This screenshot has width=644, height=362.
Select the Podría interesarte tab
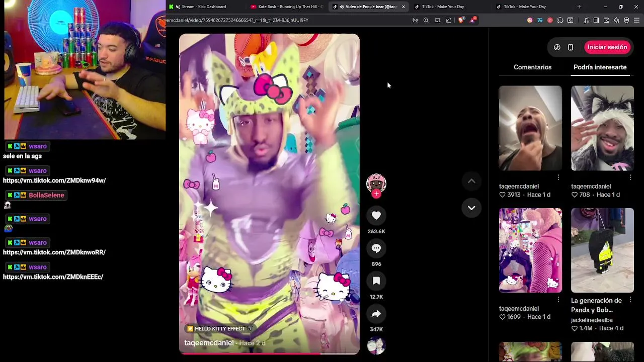pos(600,67)
